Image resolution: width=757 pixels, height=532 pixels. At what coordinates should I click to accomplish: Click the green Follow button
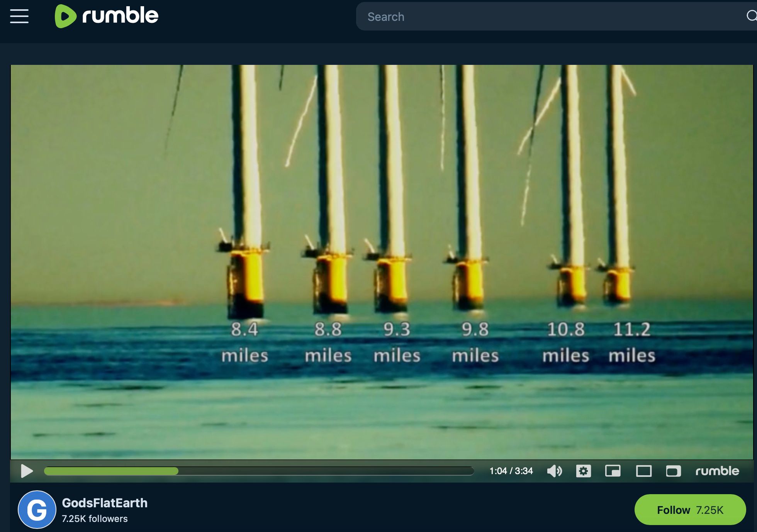[x=690, y=510]
